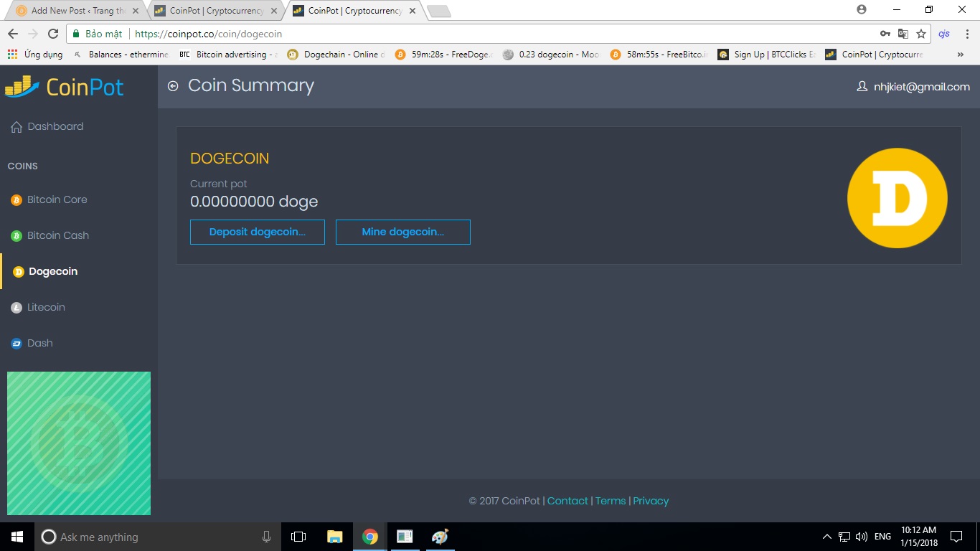This screenshot has height=551, width=980.
Task: Open the Chrome profile icon
Action: coord(862,9)
